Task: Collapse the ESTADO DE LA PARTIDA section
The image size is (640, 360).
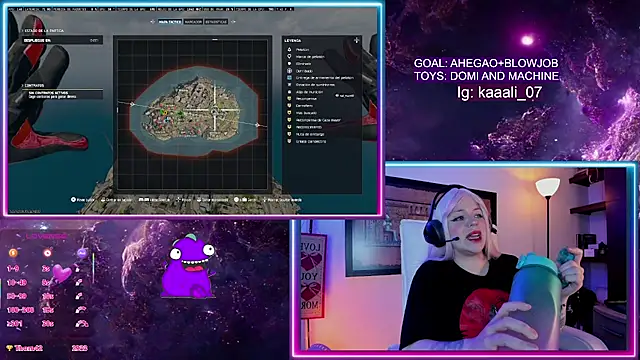Action: (x=43, y=31)
